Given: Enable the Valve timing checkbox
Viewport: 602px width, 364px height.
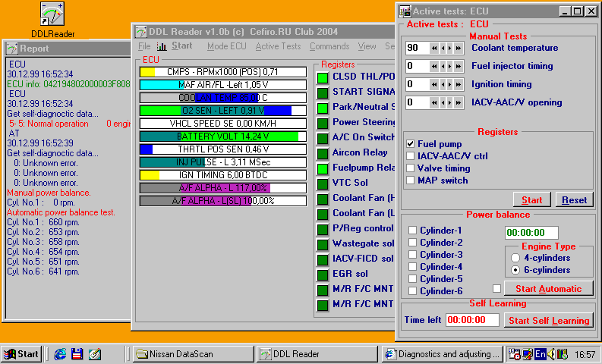Looking at the screenshot, I should coord(411,168).
